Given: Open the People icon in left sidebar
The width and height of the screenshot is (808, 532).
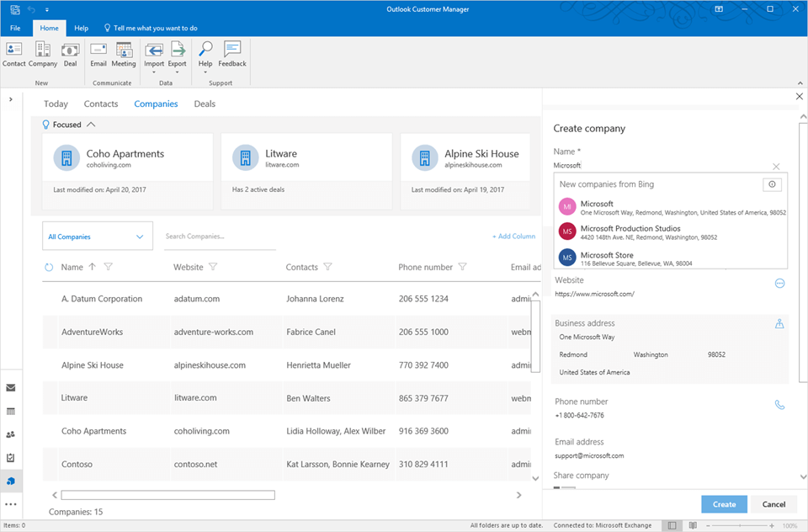Looking at the screenshot, I should (11, 434).
